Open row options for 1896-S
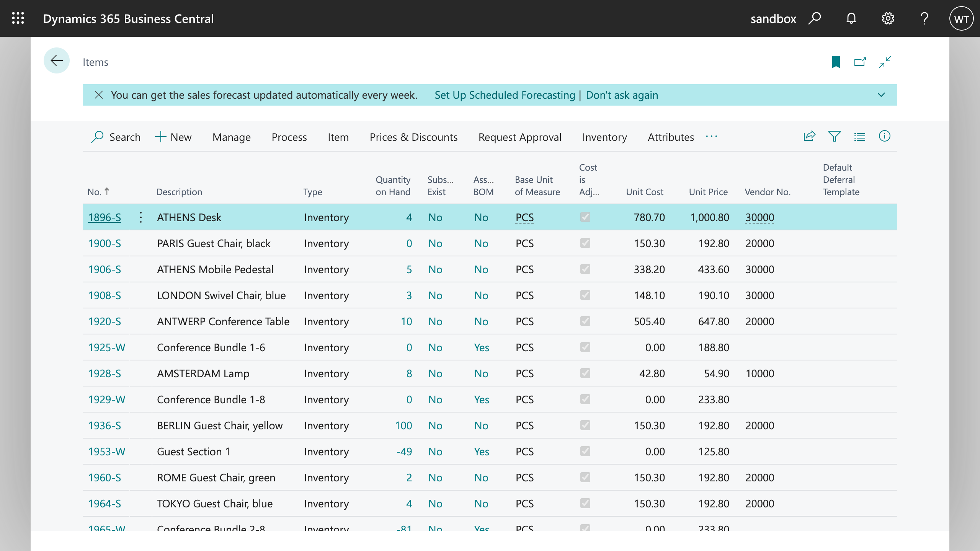 tap(141, 217)
